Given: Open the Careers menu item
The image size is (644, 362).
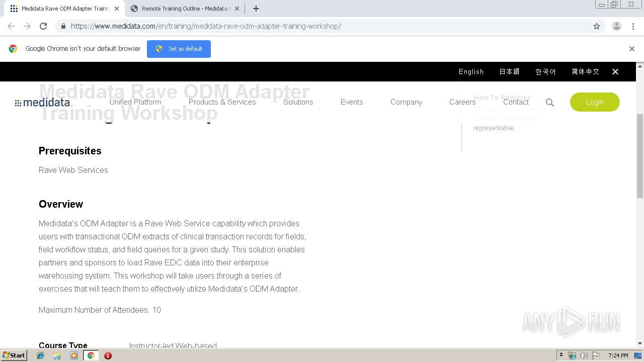Looking at the screenshot, I should click(462, 102).
